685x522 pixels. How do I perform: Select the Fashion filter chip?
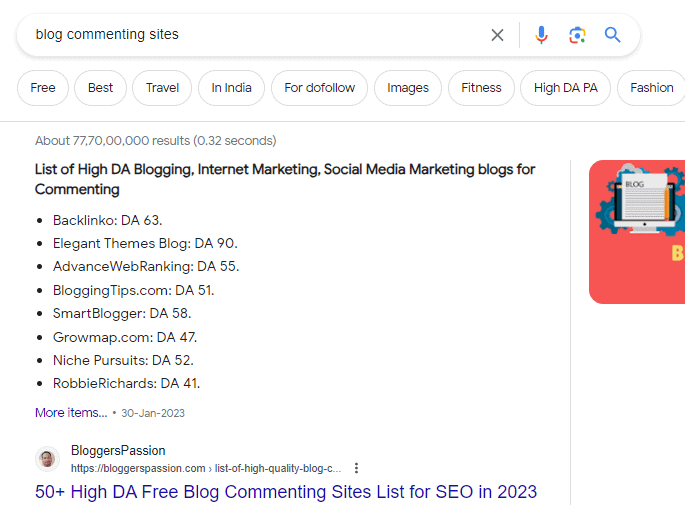(651, 88)
